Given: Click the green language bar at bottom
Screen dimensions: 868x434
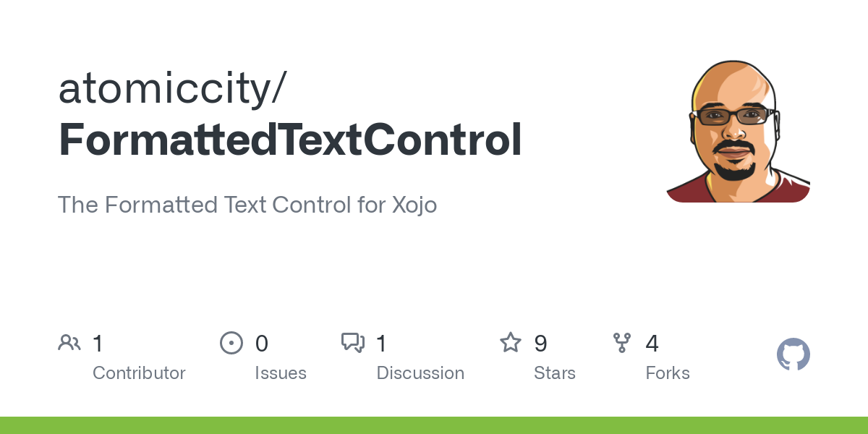Looking at the screenshot, I should 434,425.
